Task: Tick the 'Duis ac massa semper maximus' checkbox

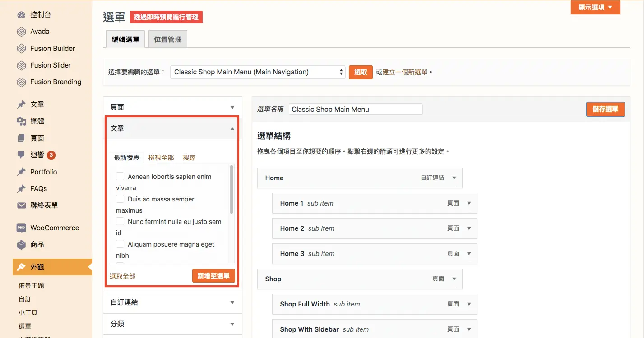Action: click(x=120, y=199)
